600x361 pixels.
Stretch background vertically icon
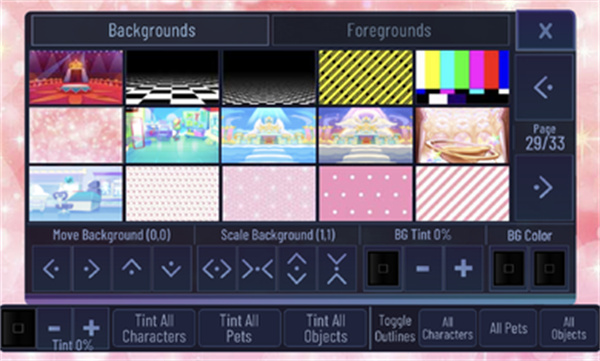pyautogui.click(x=297, y=269)
